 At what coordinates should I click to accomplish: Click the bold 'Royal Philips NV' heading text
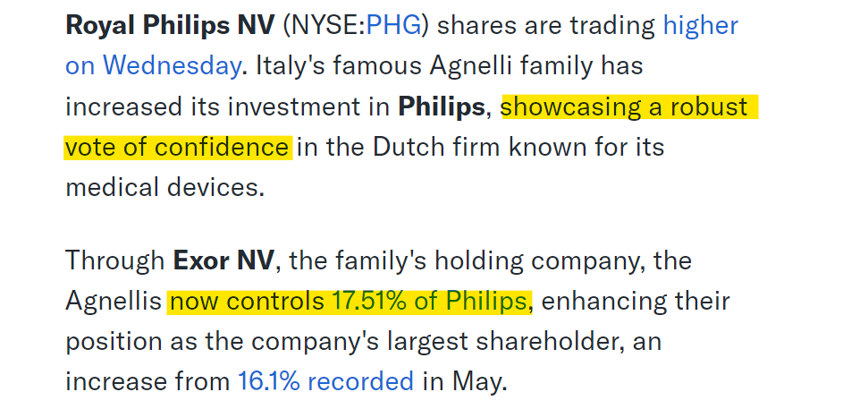pos(170,25)
